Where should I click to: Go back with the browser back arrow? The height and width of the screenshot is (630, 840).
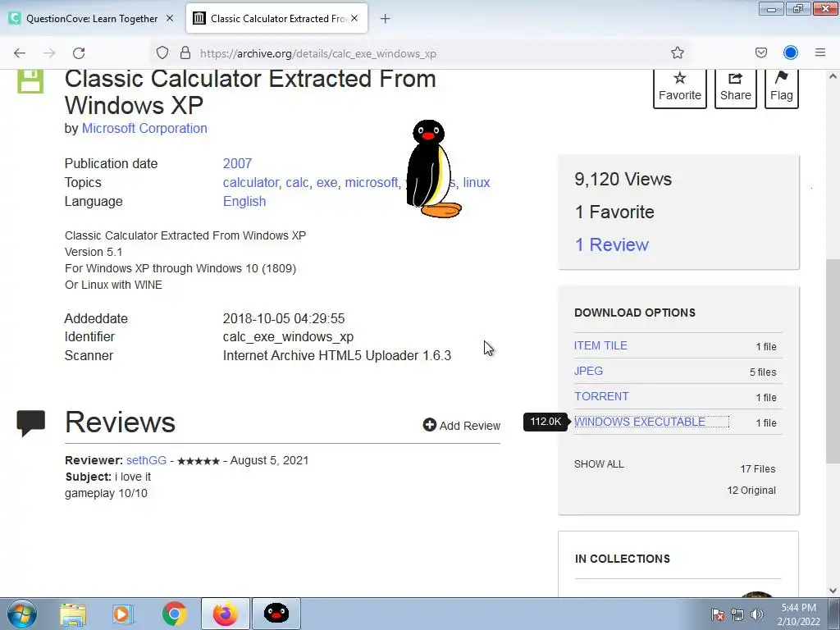[20, 53]
